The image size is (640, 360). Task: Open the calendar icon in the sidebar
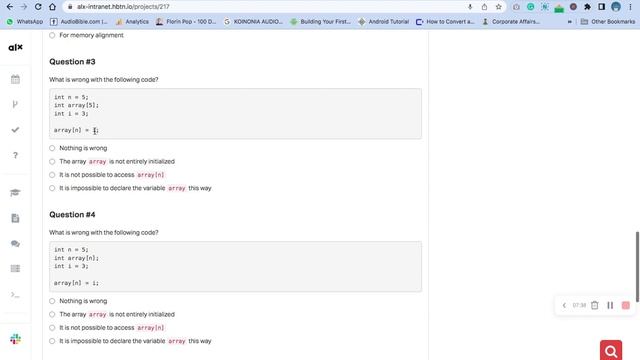[15, 79]
